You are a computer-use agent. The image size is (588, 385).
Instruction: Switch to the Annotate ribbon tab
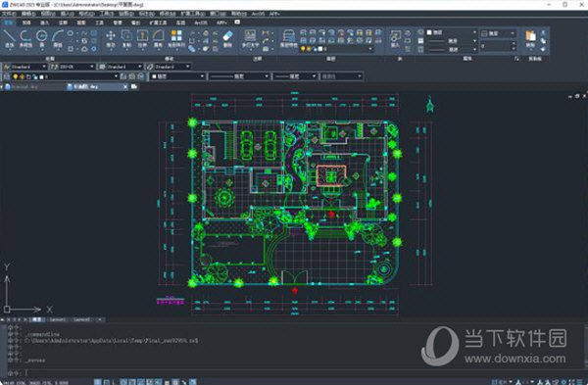63,23
